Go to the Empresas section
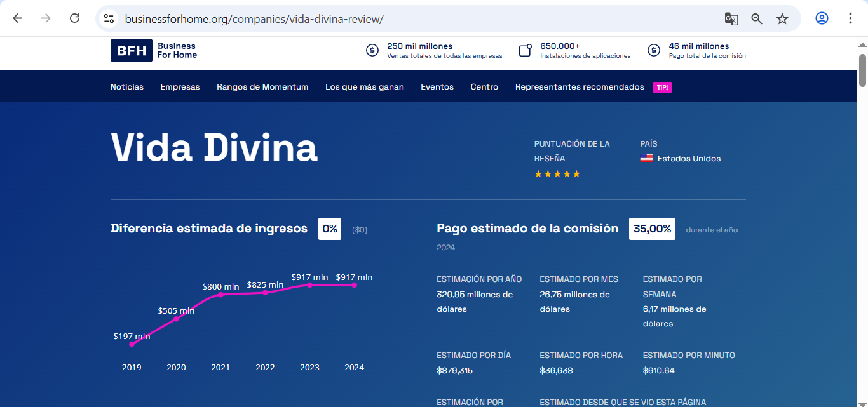This screenshot has height=407, width=868. point(180,87)
